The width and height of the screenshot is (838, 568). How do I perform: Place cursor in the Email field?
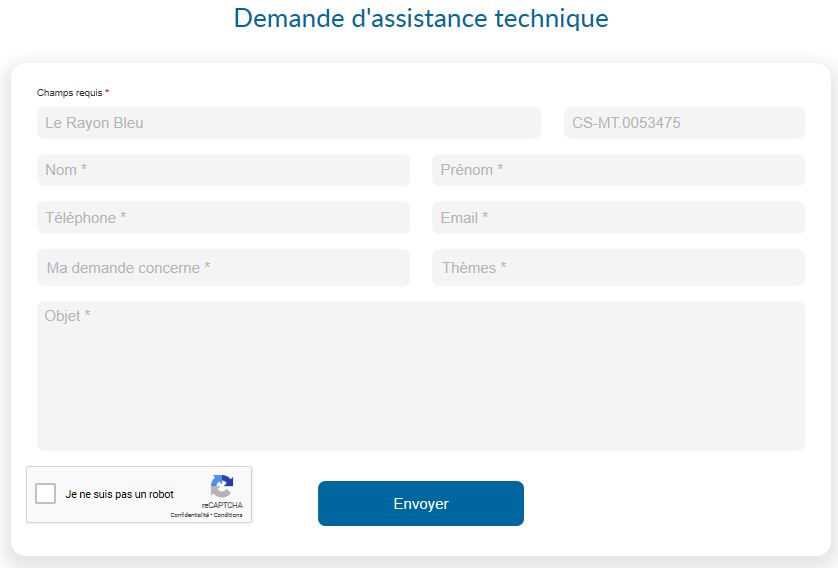pos(618,217)
